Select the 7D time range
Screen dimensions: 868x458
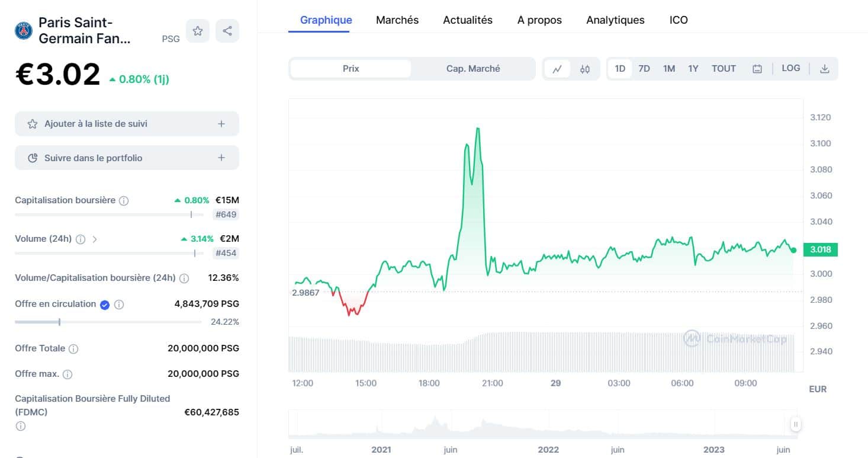pos(644,69)
